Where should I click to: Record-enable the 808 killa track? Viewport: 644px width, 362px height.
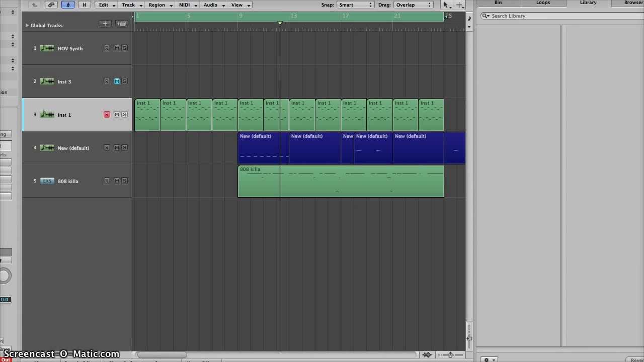click(x=107, y=181)
